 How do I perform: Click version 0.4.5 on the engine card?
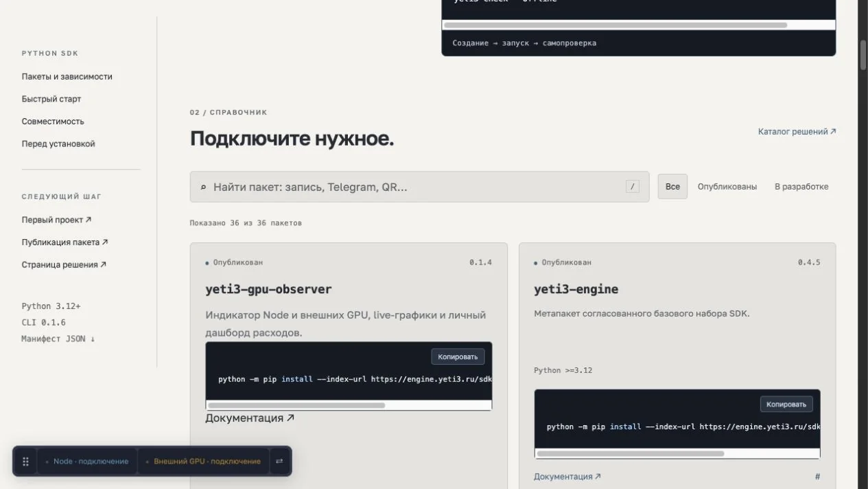[809, 262]
